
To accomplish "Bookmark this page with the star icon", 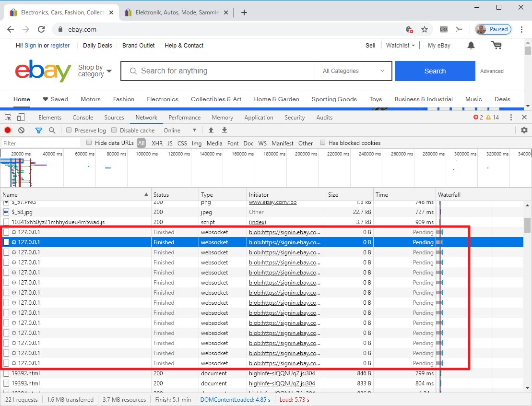I will pos(425,30).
